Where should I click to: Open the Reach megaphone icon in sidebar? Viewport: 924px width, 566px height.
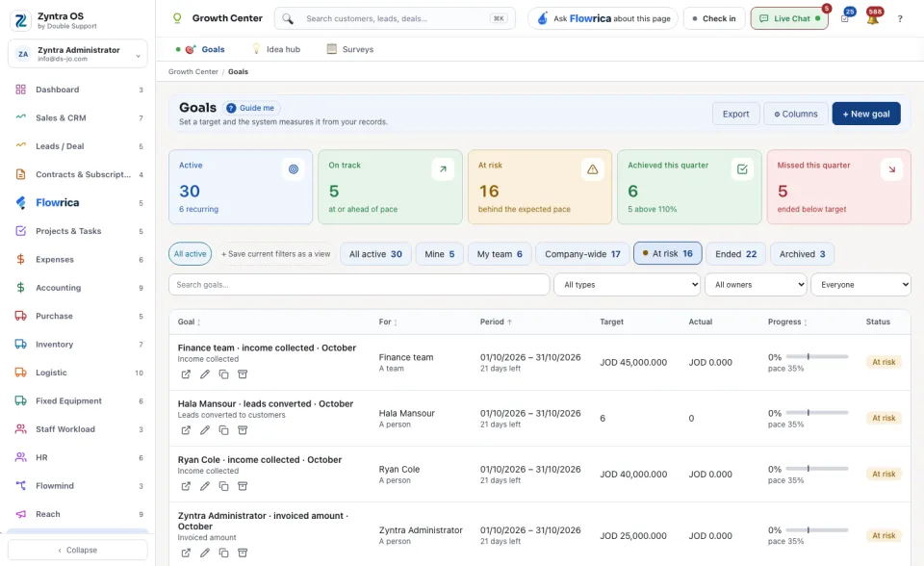(x=20, y=514)
